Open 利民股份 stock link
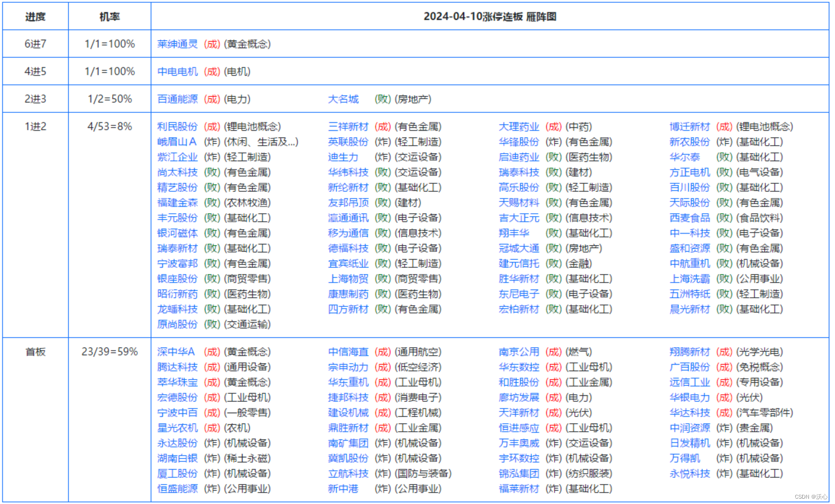835x504 pixels. [177, 126]
